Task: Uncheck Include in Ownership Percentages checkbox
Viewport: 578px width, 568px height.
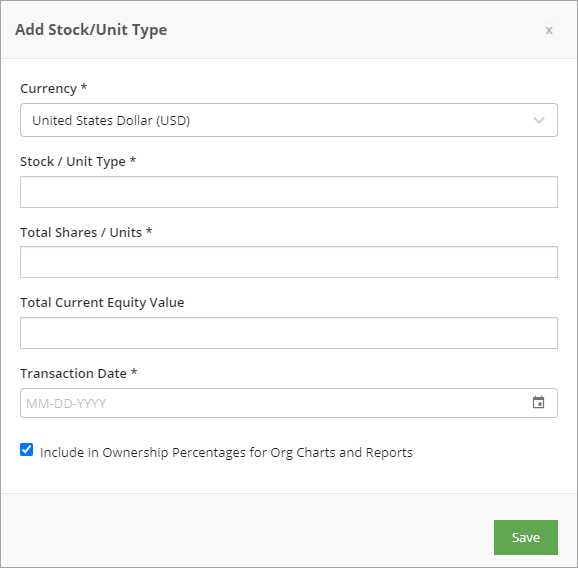Action: click(27, 450)
